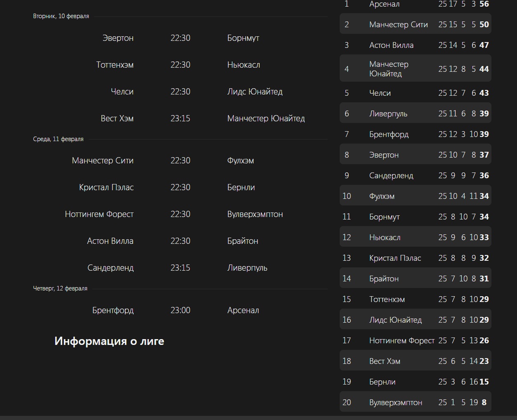Open Brentford in Thursday's fixture

click(113, 310)
